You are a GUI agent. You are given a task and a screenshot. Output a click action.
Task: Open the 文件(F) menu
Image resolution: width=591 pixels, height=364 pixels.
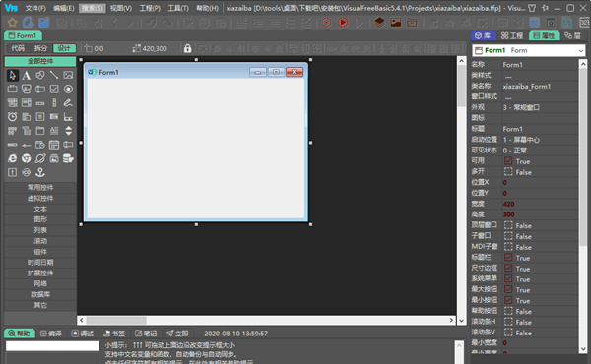click(x=35, y=8)
